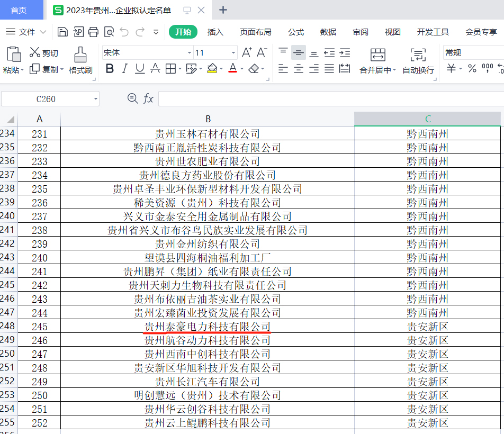
Task: Click the Copy icon
Action: click(x=34, y=69)
